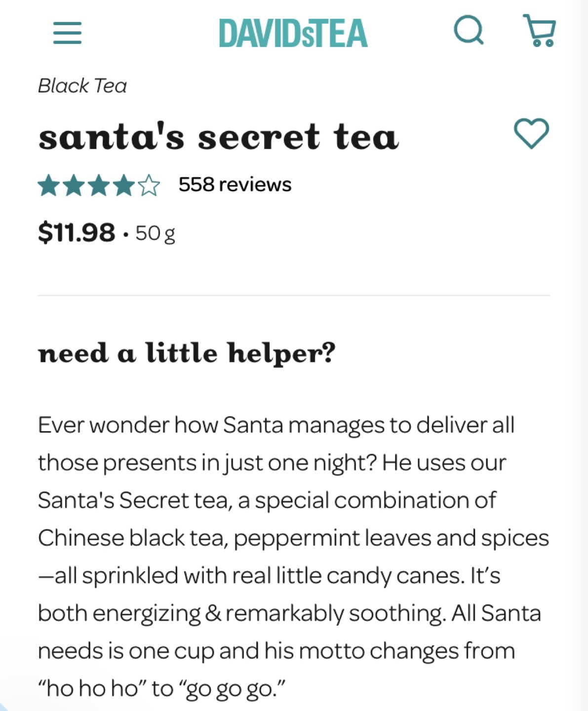Click the second filled rating star
The height and width of the screenshot is (711, 588).
[74, 186]
